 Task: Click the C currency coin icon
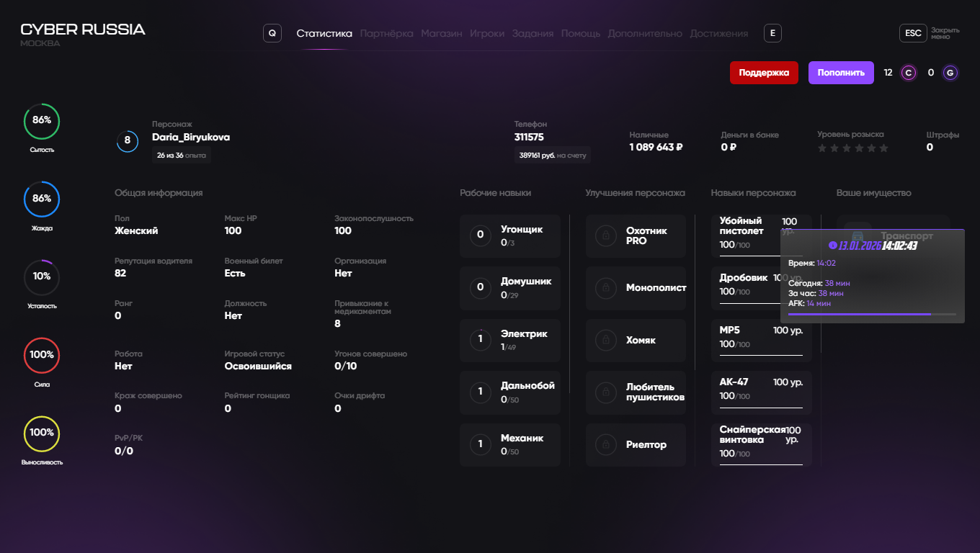tap(909, 73)
